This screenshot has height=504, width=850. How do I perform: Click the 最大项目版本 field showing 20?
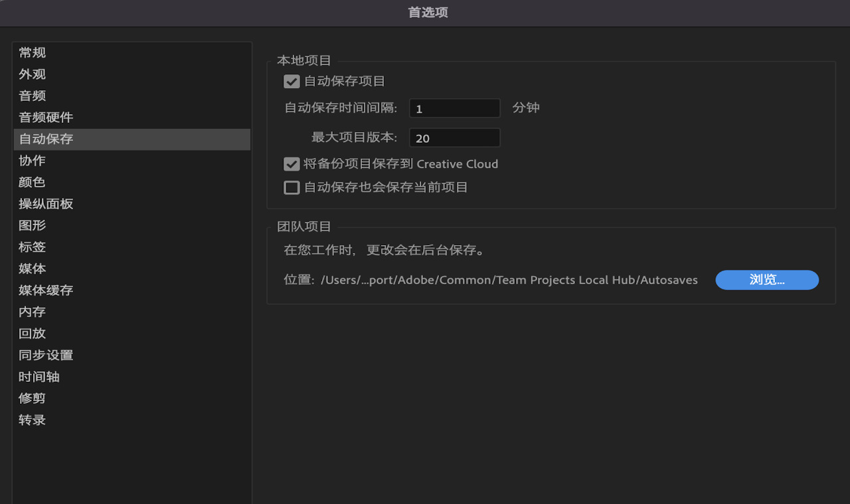pos(455,138)
